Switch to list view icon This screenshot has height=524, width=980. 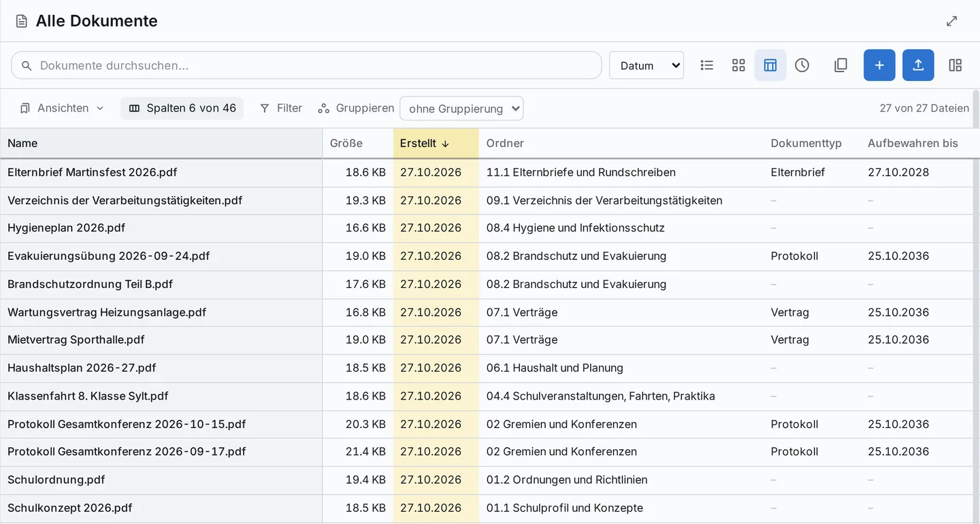click(707, 65)
